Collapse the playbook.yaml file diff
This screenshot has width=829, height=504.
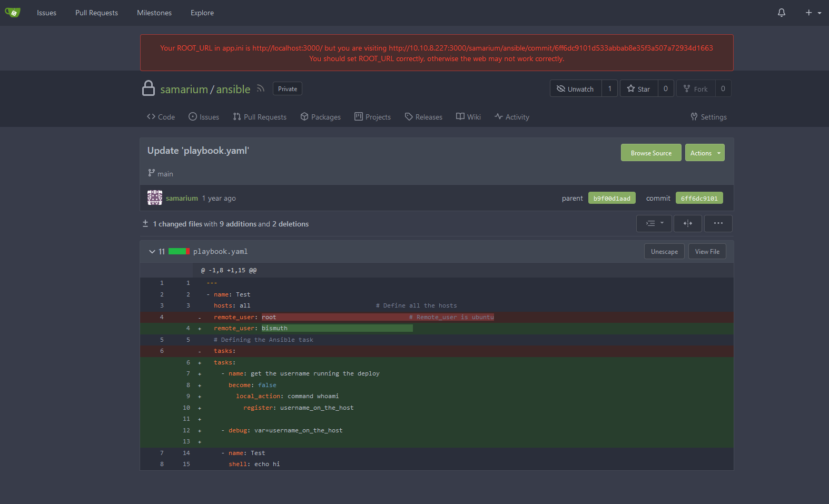tap(152, 252)
